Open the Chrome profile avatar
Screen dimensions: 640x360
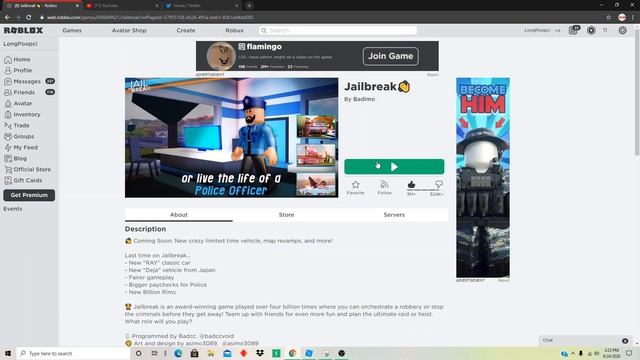point(622,17)
